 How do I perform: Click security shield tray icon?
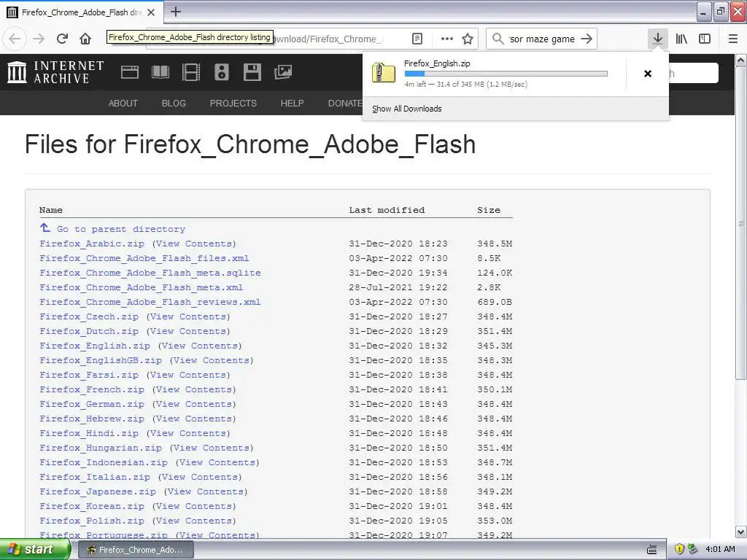tap(679, 550)
